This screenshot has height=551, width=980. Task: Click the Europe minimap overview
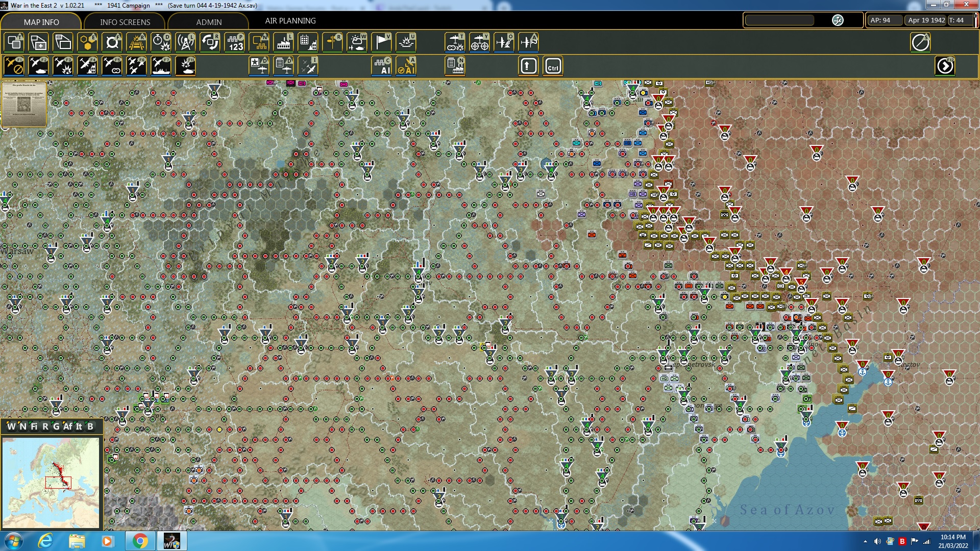(x=51, y=482)
